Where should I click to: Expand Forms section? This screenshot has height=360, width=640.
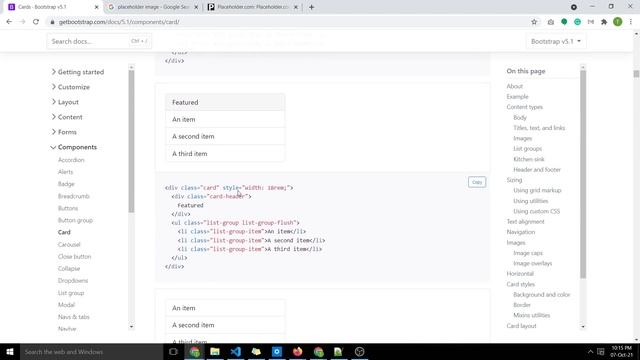pos(64,132)
